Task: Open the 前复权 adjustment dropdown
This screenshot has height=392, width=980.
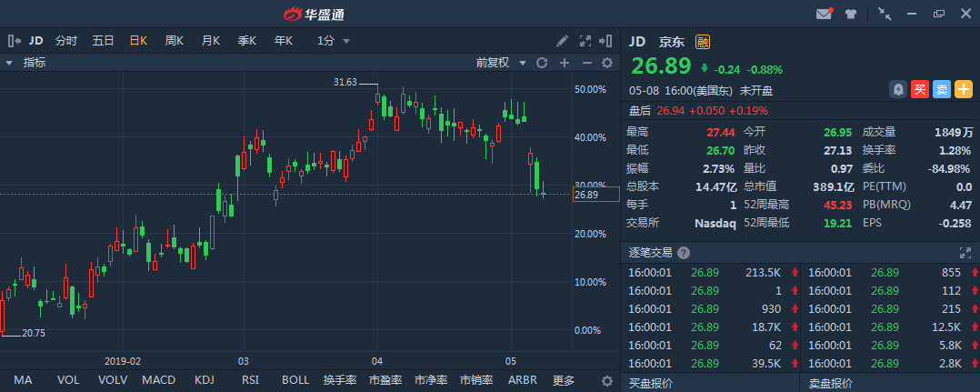Action: [x=502, y=63]
